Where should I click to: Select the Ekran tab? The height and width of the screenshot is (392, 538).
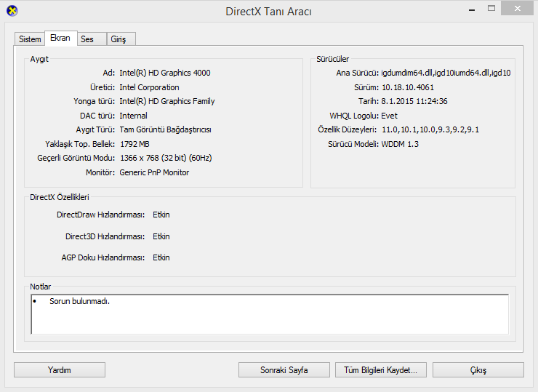[60, 38]
